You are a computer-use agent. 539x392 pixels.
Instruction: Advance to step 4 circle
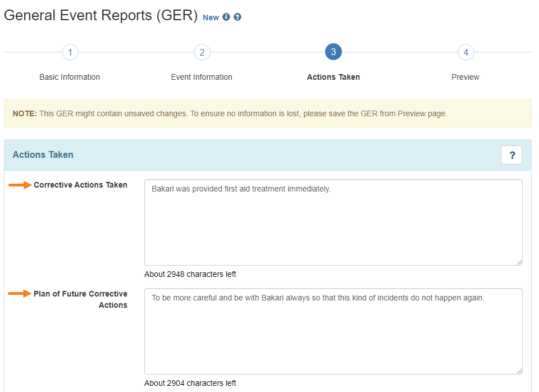(466, 52)
